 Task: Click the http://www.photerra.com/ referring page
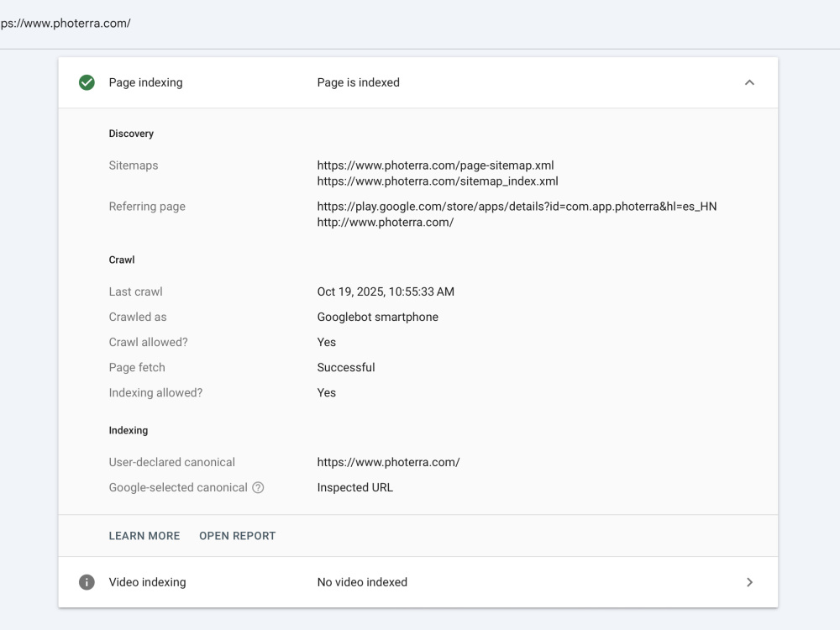point(386,223)
